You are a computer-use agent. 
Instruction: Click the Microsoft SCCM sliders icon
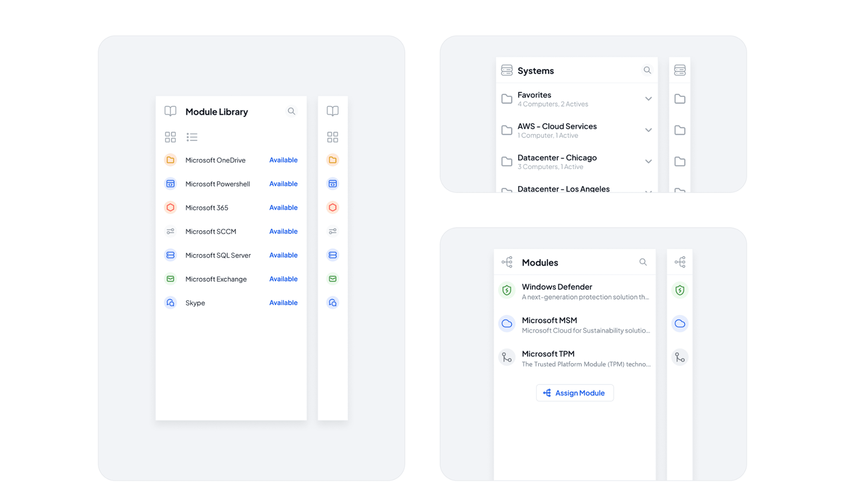[170, 231]
